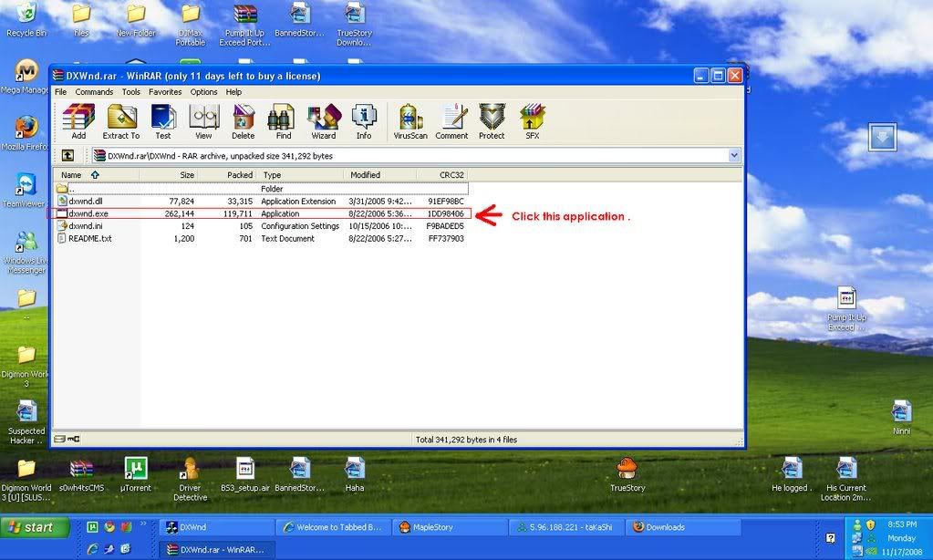
Task: Switch to DXWnd taskbar button
Action: pos(216,527)
